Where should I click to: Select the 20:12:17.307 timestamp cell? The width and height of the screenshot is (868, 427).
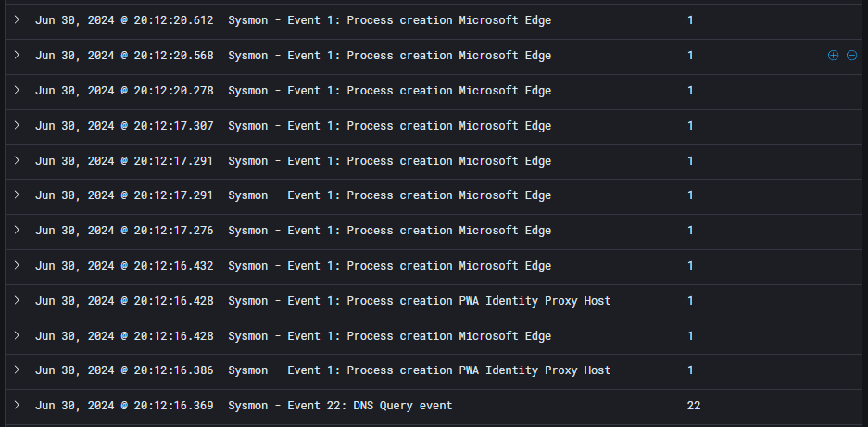pyautogui.click(x=124, y=126)
